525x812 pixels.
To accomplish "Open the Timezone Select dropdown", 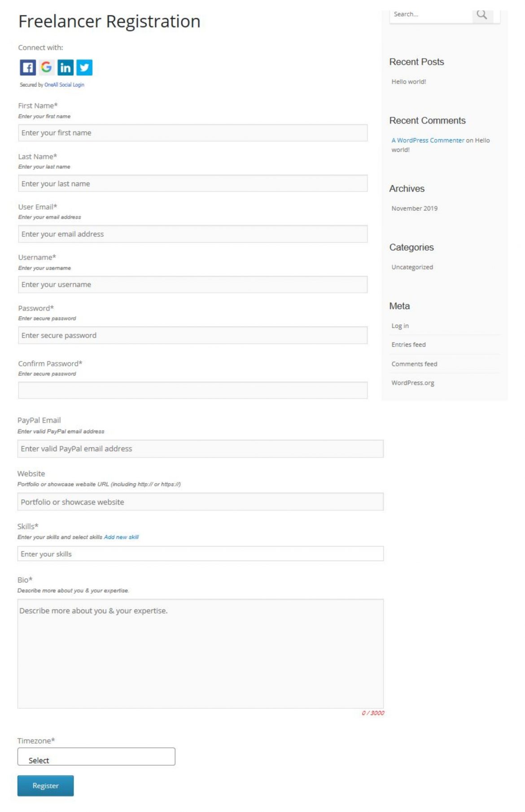I will [x=96, y=756].
